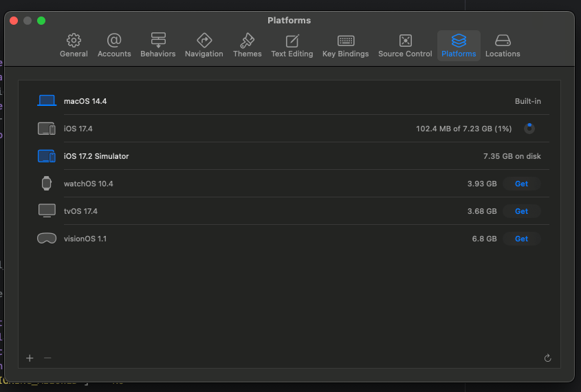Viewport: 581px width, 392px height.
Task: Switch to the Themes tab label
Action: [x=247, y=54]
